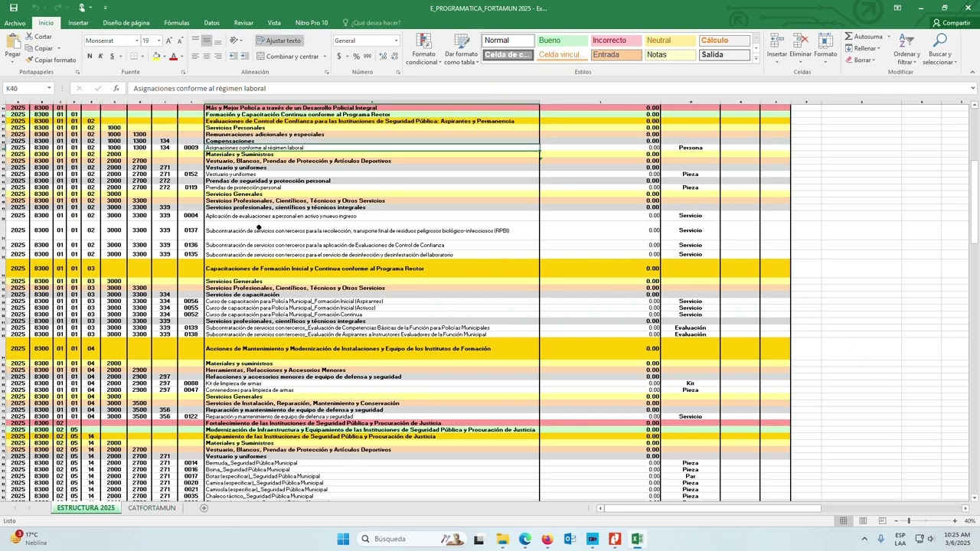The height and width of the screenshot is (551, 980).
Task: Apply the thousands separator style
Action: click(x=367, y=56)
